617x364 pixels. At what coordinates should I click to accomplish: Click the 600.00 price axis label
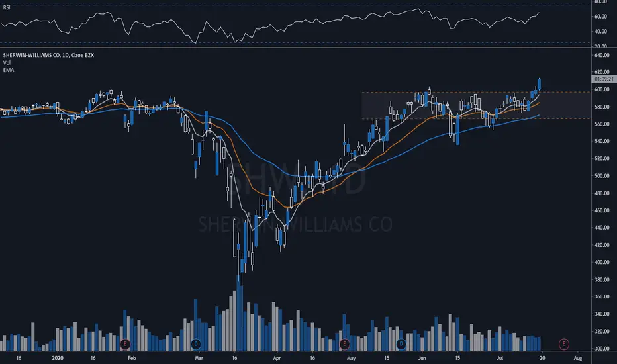(x=602, y=89)
